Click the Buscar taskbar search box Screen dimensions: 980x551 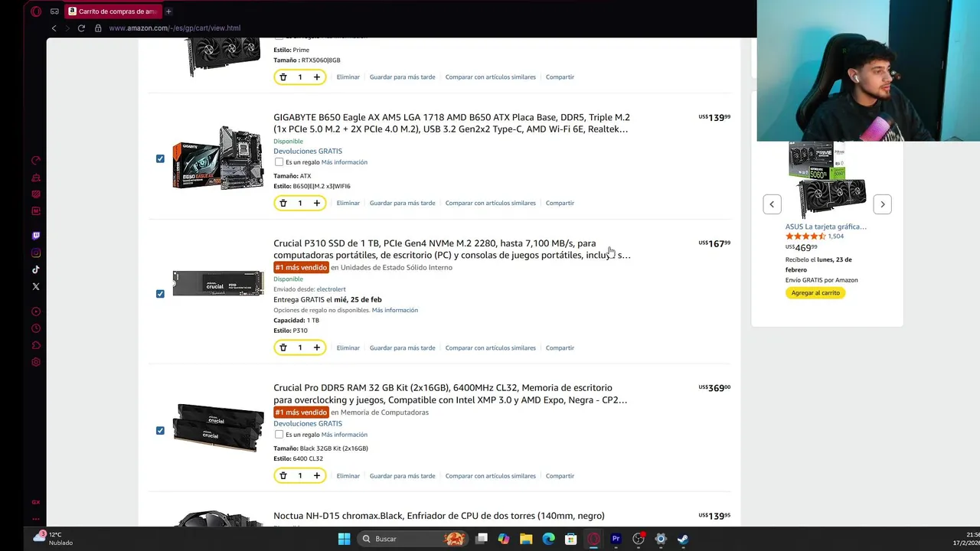(x=412, y=539)
